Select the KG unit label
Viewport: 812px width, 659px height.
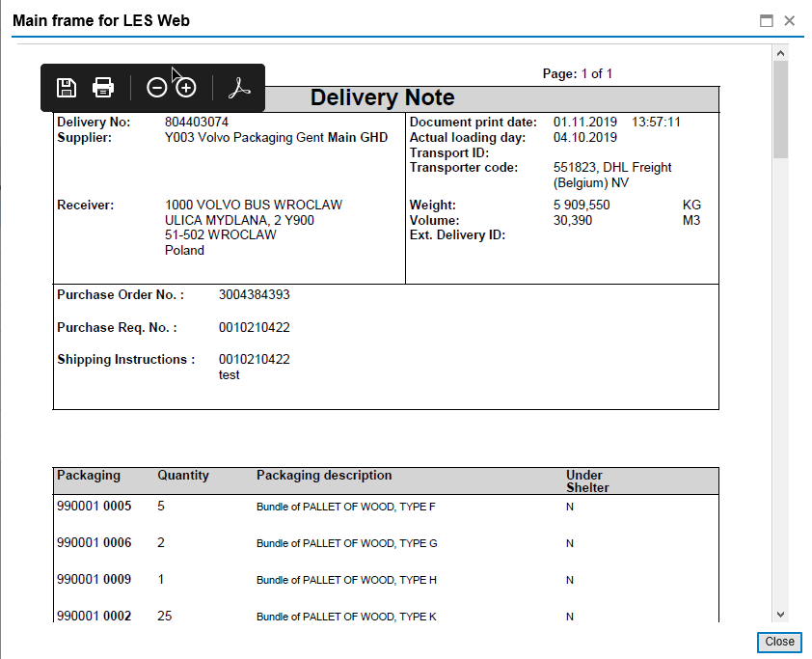click(691, 205)
